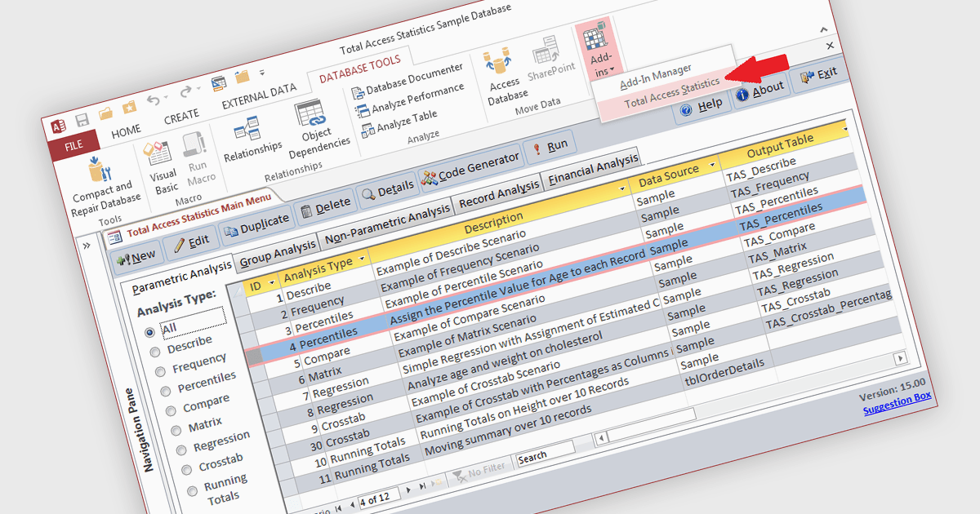Expand the Navigation Pane chevron

87,246
